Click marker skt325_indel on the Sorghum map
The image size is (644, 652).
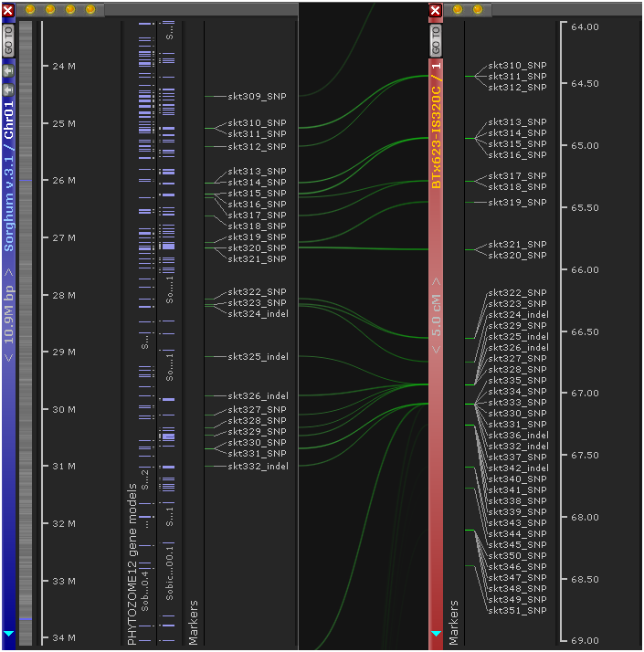[x=258, y=357]
